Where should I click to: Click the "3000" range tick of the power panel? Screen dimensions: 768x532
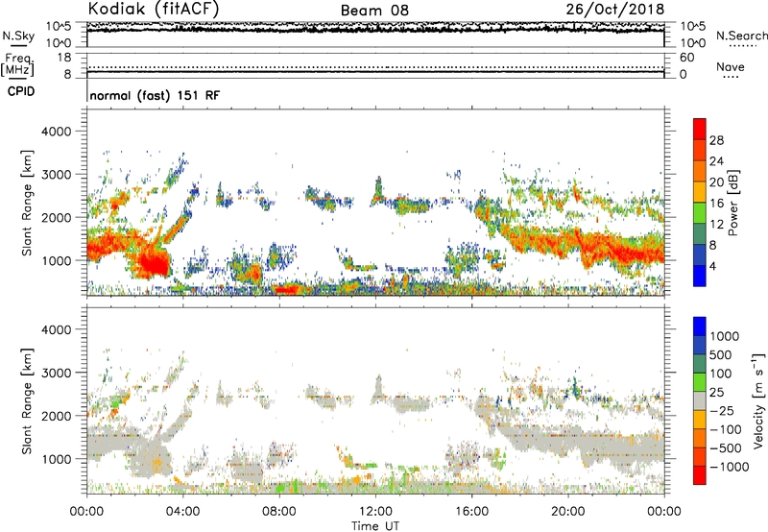click(56, 175)
